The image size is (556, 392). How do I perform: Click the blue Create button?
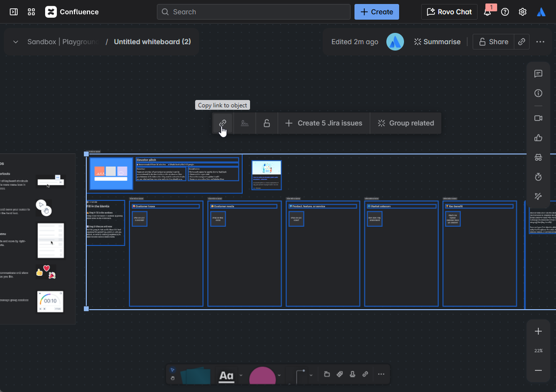click(x=377, y=12)
